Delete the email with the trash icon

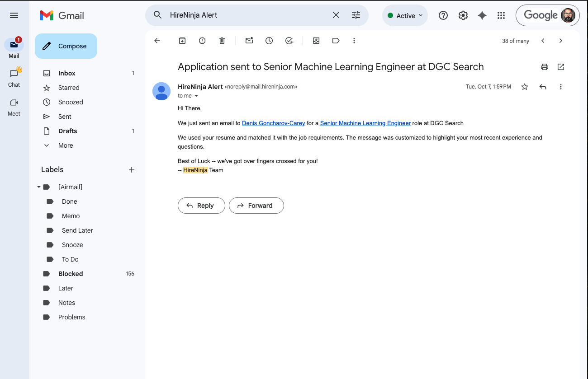222,41
